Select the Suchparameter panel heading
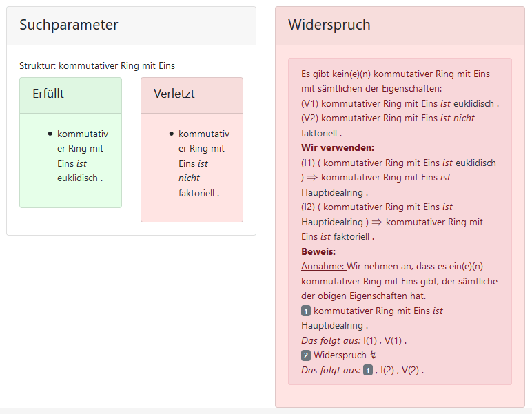Screen dimensions: 532x414 69,25
